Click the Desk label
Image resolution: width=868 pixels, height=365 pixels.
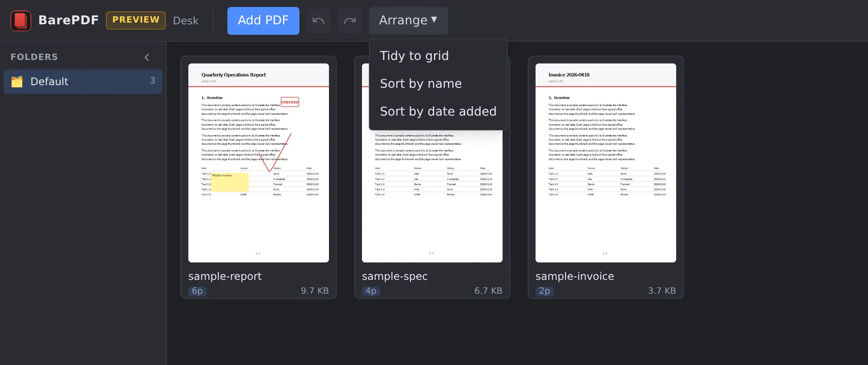pos(186,21)
